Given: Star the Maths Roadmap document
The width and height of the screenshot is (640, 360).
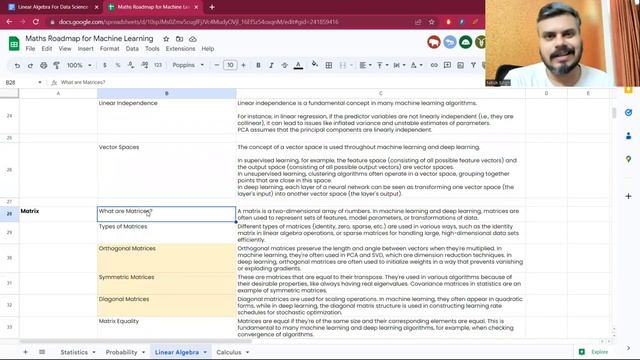Looking at the screenshot, I should 166,39.
